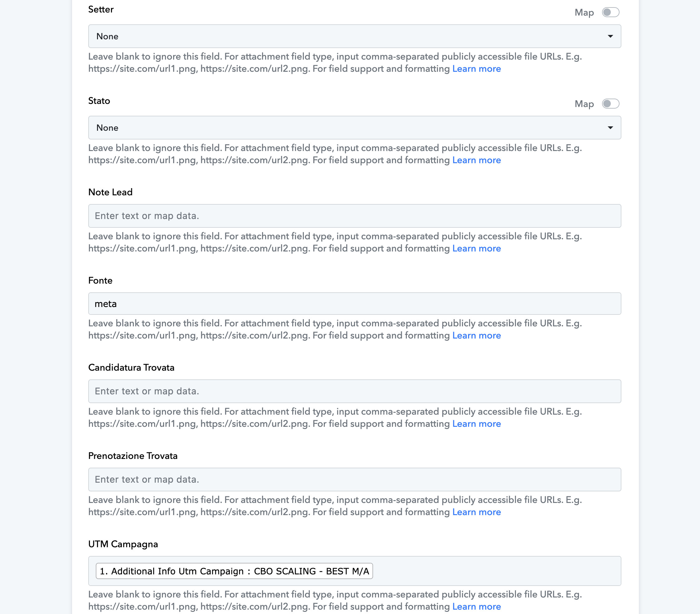Screen dimensions: 700x614
Task: Select the Additional Info Utm Campaign mapped tag
Action: point(234,571)
